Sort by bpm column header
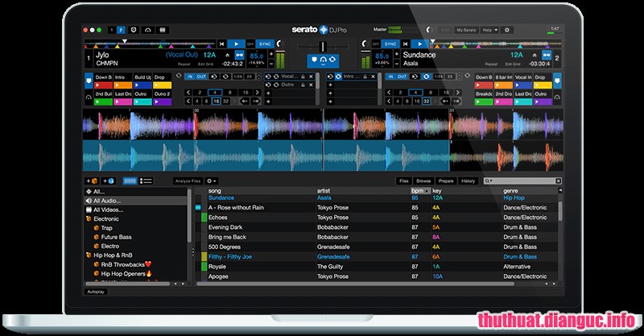The image size is (644, 336). pos(420,191)
